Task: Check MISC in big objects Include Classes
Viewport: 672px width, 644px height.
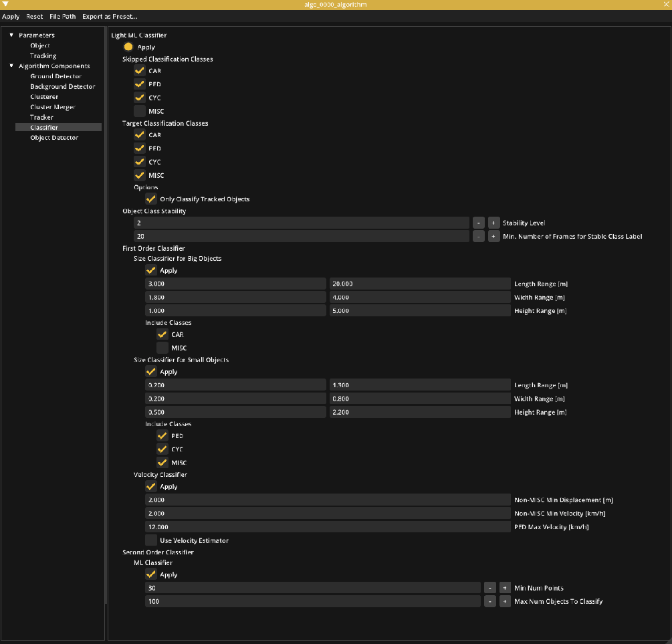Action: coord(162,348)
